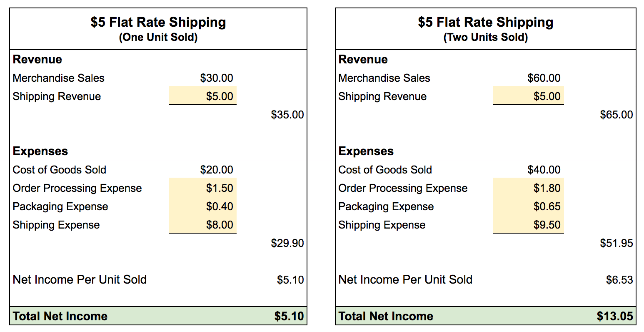The height and width of the screenshot is (332, 644).
Task: Select the $1.80 Order Processing Expense cell
Action: click(529, 187)
